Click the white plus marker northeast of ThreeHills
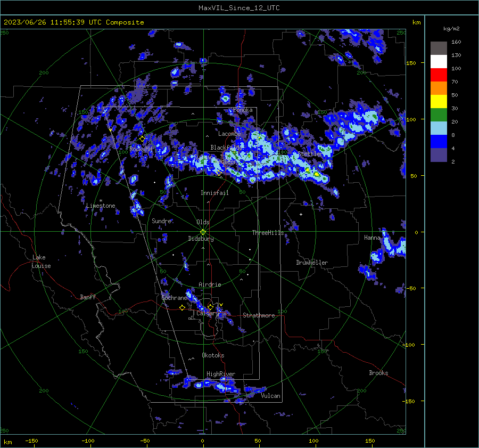Screen dimensions: 479x448 click(x=301, y=214)
